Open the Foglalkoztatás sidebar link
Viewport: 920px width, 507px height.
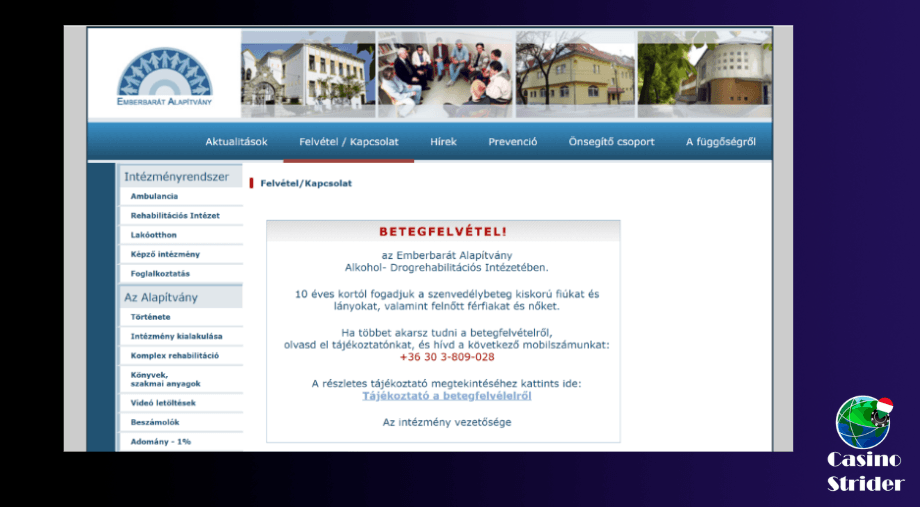click(160, 273)
